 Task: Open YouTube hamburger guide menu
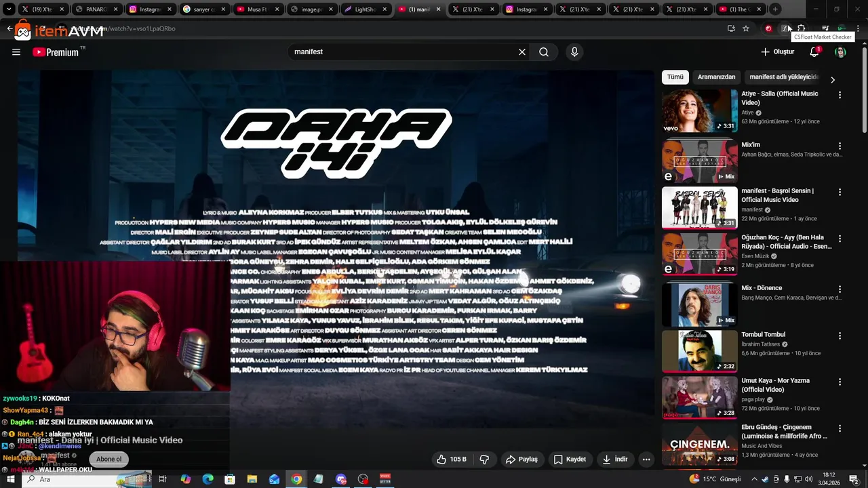click(16, 52)
